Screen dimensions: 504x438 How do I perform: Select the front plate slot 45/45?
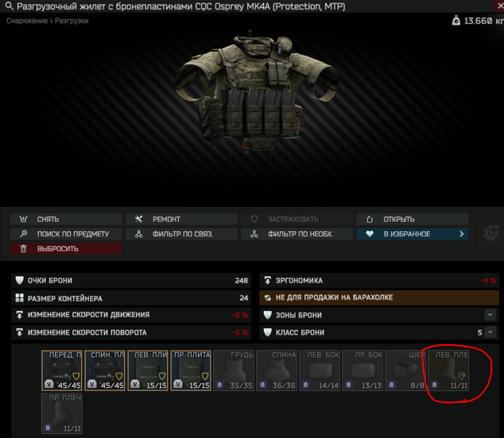point(63,370)
